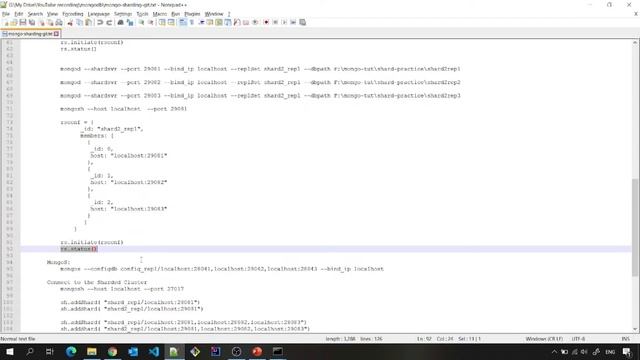The width and height of the screenshot is (640, 360).
Task: Click the Print toolbar icon
Action: tap(59, 22)
